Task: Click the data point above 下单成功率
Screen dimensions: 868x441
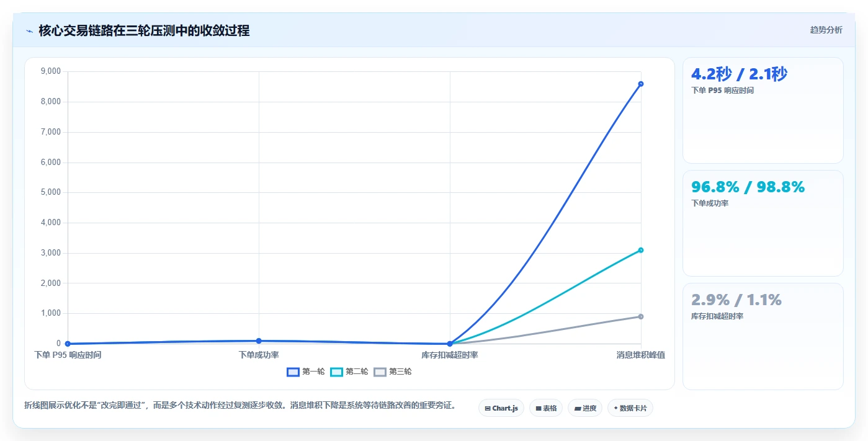Action: (x=259, y=341)
